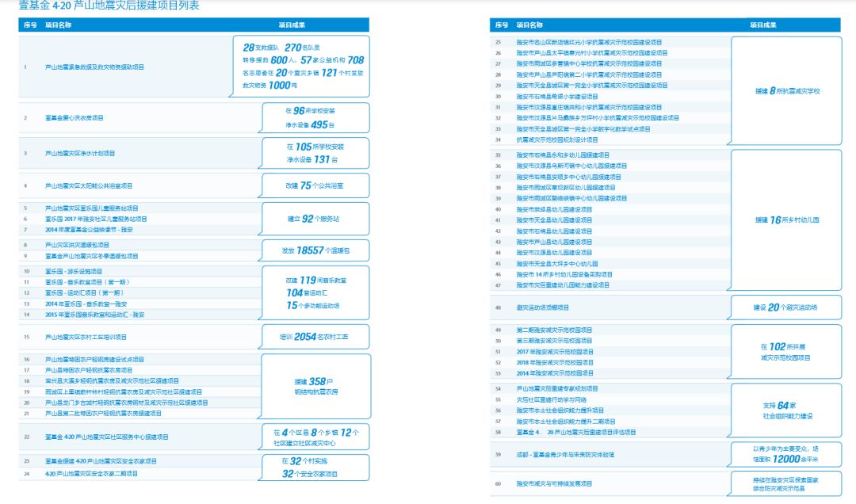The height and width of the screenshot is (504, 856).
Task: Click row 4 project '芦山地震灾区太阳能公共浴室项目'
Action: (x=89, y=186)
